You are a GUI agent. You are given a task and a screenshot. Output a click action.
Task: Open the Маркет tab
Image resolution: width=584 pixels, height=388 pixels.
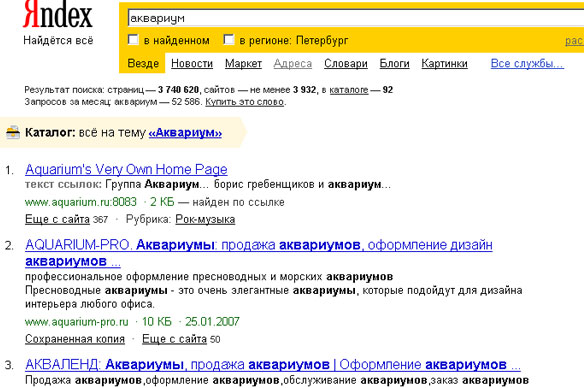point(243,64)
